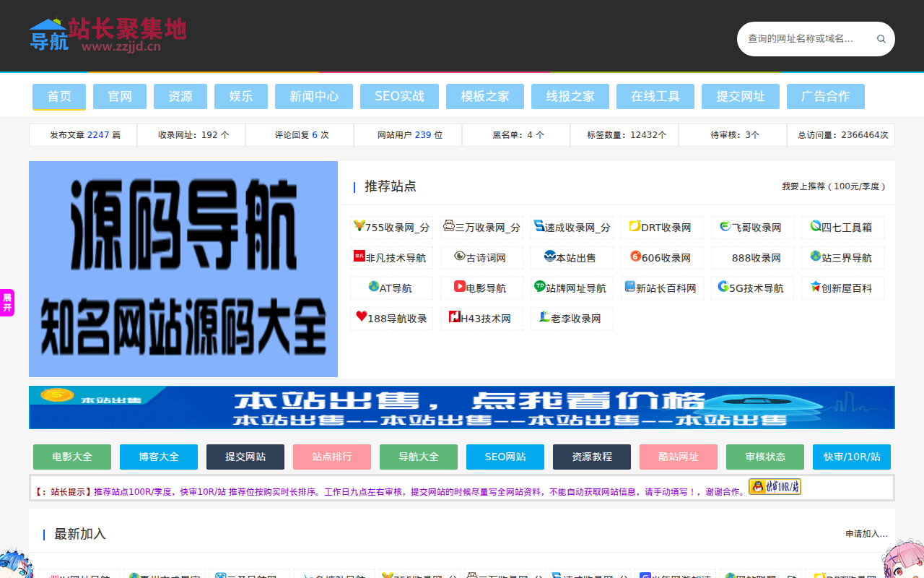924x578 pixels.
Task: Click the 606收录网 favicon icon
Action: (x=635, y=256)
